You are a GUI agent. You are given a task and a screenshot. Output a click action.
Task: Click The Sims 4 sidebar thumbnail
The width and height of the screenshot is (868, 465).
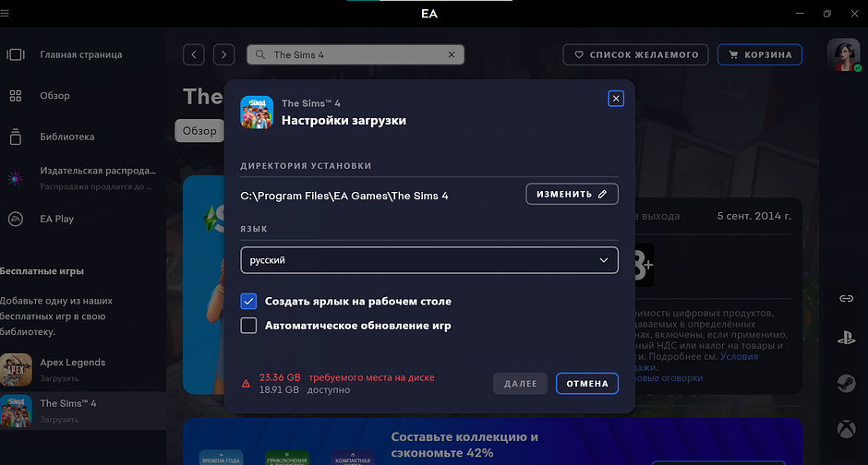[16, 411]
